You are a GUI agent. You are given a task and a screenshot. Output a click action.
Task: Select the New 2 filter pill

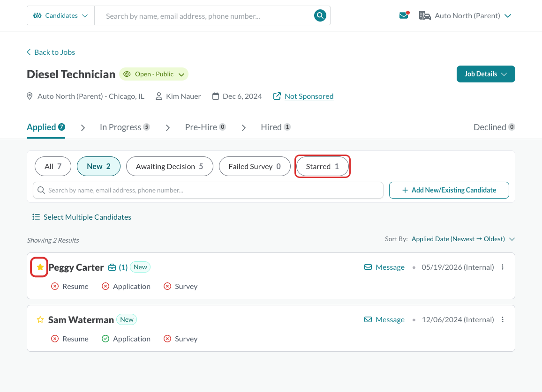click(98, 166)
